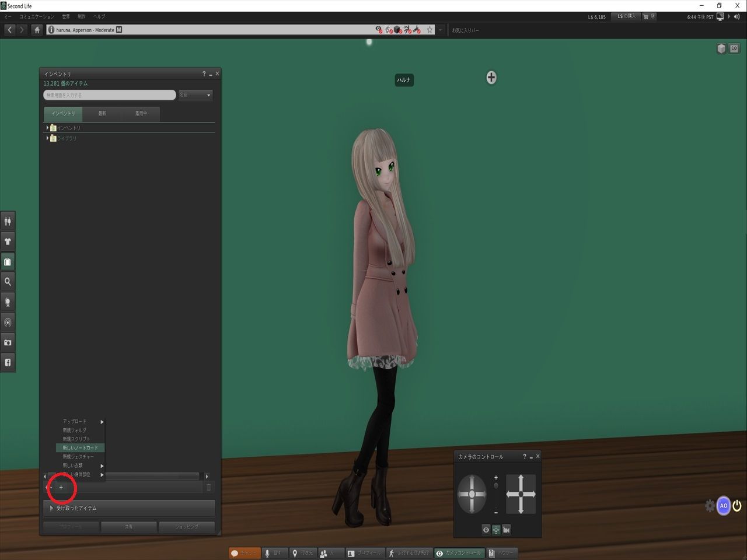Switch to the 着用中 inventory tab
Image resolution: width=747 pixels, height=560 pixels.
point(141,114)
